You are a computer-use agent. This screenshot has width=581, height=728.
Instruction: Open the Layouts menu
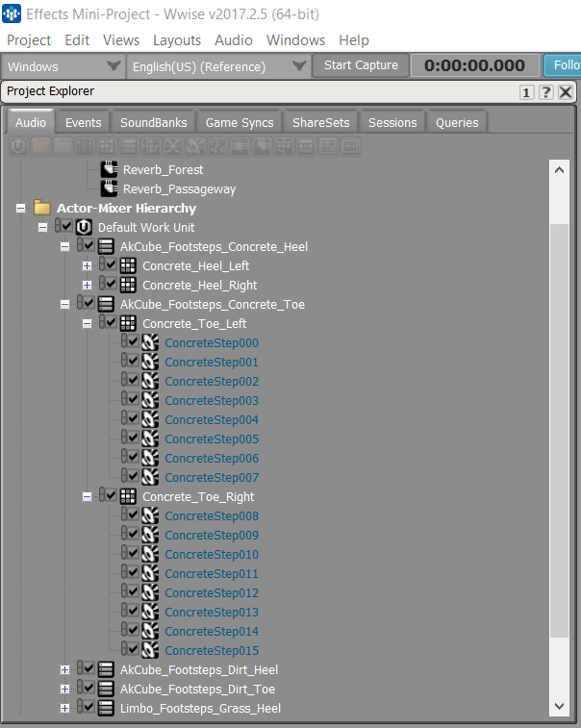(177, 40)
